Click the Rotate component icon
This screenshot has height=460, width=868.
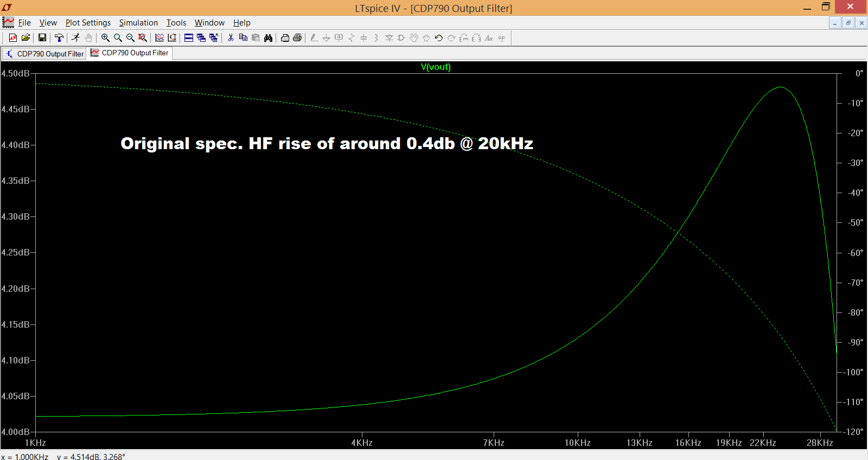[464, 37]
